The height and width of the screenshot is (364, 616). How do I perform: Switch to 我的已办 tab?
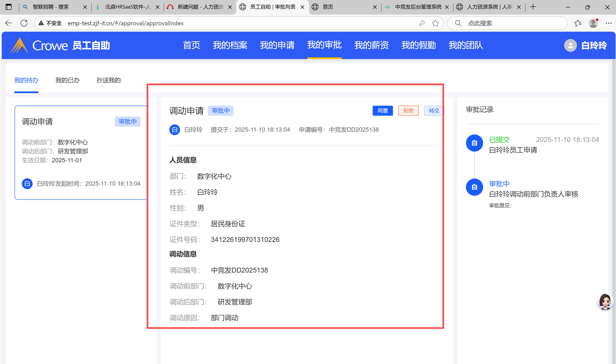tap(67, 80)
